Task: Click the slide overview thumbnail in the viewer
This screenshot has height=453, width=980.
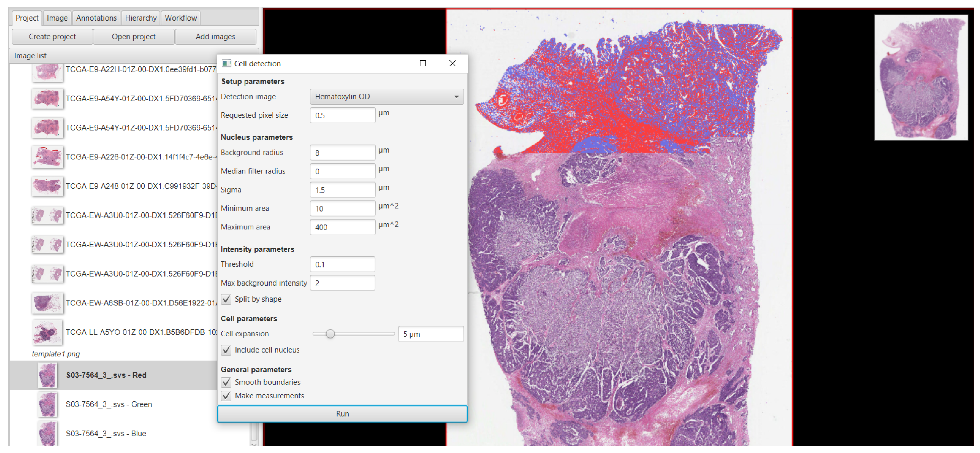Action: [920, 77]
